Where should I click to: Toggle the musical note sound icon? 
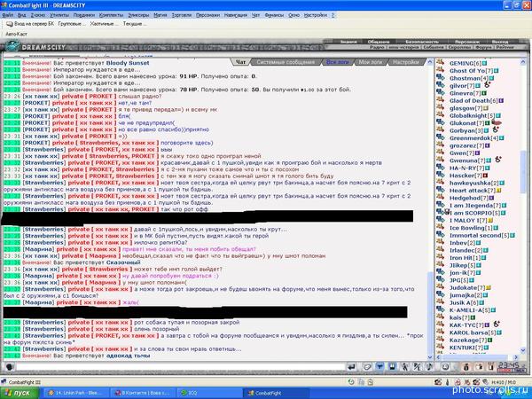[x=429, y=367]
